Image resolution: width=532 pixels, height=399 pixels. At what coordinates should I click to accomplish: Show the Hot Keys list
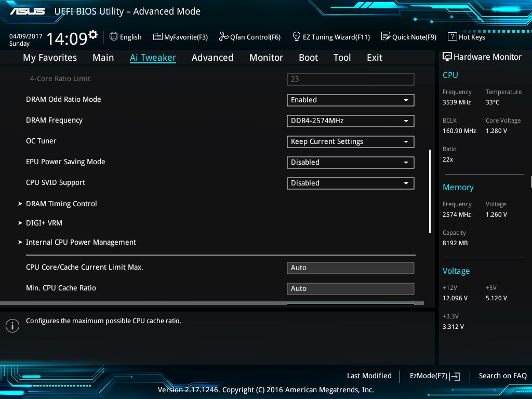pyautogui.click(x=467, y=37)
